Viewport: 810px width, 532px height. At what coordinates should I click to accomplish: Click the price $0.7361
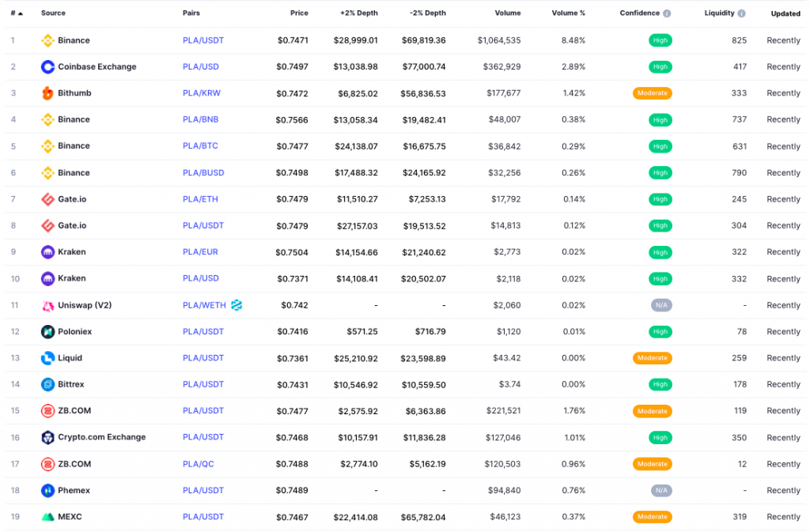click(293, 358)
